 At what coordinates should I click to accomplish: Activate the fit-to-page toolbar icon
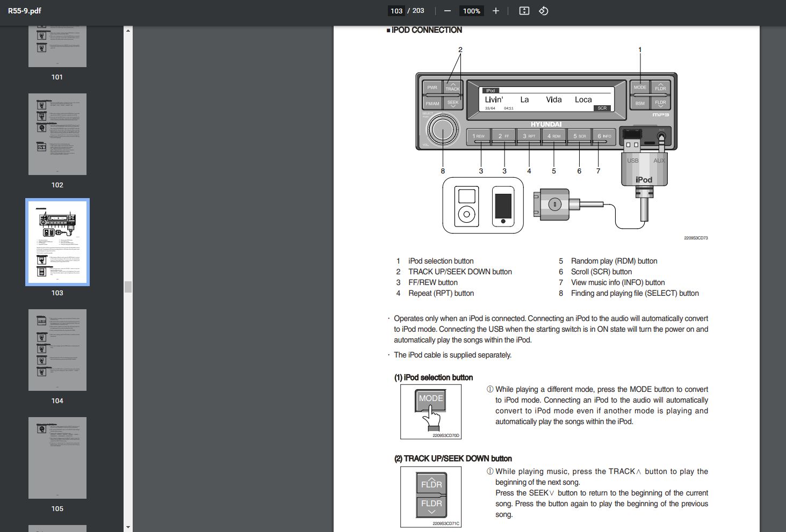click(524, 10)
